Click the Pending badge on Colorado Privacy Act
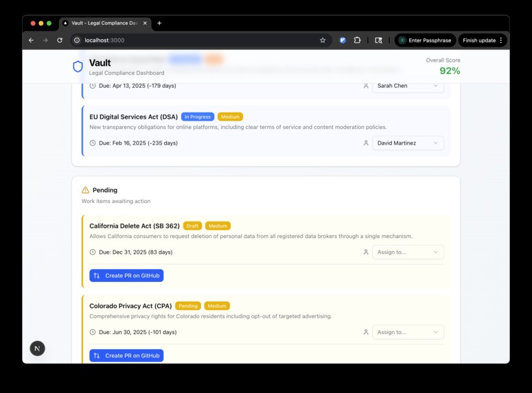The height and width of the screenshot is (393, 532). [x=188, y=306]
